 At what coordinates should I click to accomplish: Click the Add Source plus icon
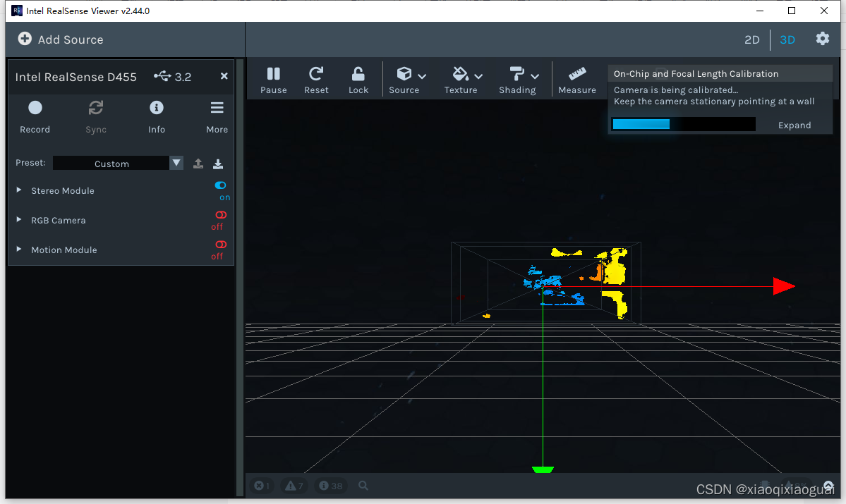[25, 39]
